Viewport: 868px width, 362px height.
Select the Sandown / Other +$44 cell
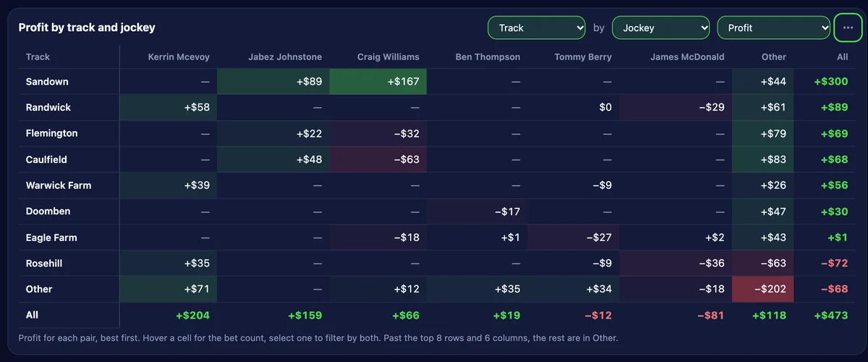[x=763, y=82]
